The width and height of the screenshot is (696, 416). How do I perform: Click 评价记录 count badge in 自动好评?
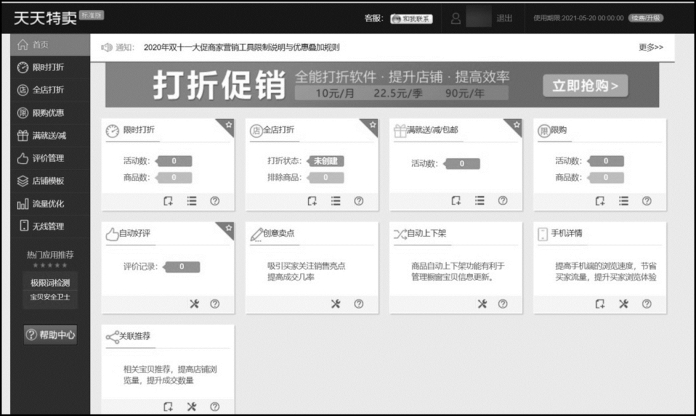point(182,266)
